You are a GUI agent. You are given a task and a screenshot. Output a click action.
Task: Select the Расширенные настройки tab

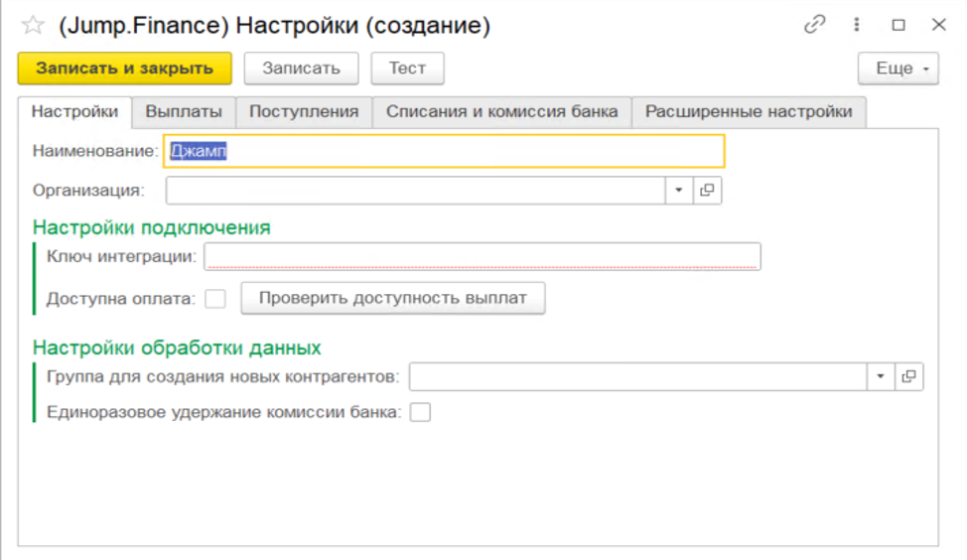coord(748,111)
